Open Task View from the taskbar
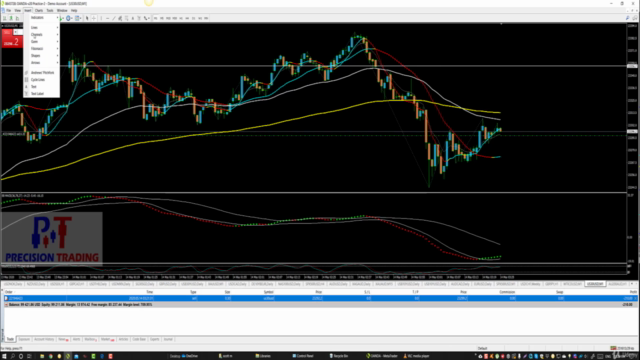The height and width of the screenshot is (360, 640). pos(29,356)
